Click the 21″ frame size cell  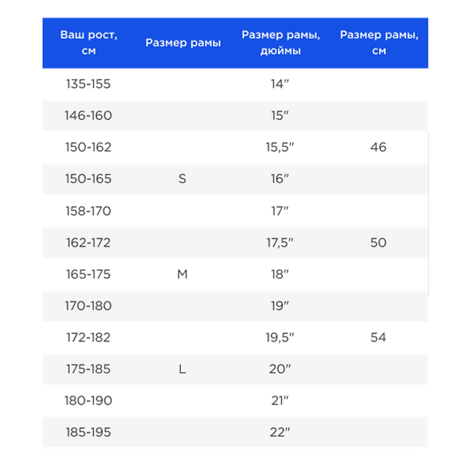pyautogui.click(x=280, y=401)
